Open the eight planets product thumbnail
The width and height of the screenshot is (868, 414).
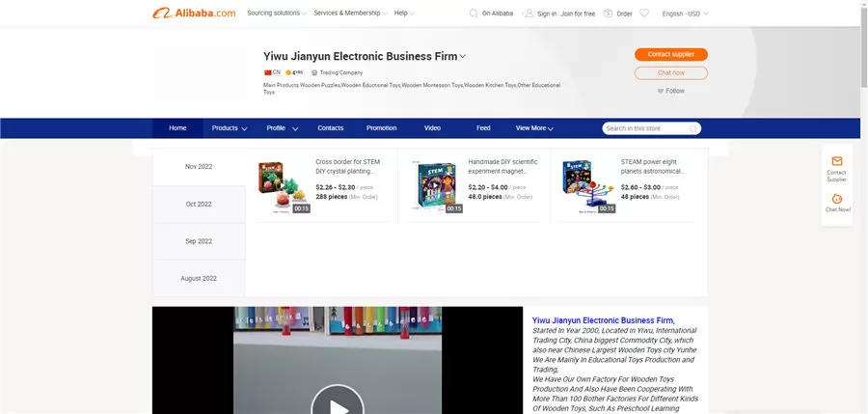point(588,186)
